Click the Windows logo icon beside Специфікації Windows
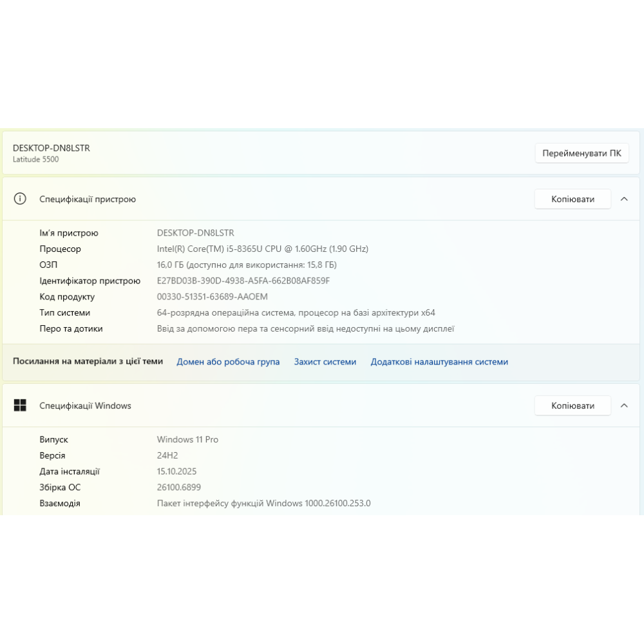644x644 pixels. [x=20, y=406]
